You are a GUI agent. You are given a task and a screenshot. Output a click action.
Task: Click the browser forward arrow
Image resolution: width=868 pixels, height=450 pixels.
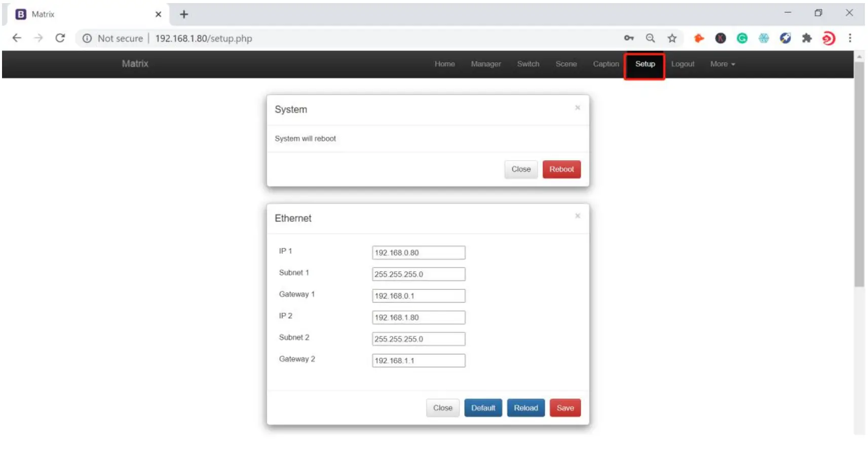[39, 38]
